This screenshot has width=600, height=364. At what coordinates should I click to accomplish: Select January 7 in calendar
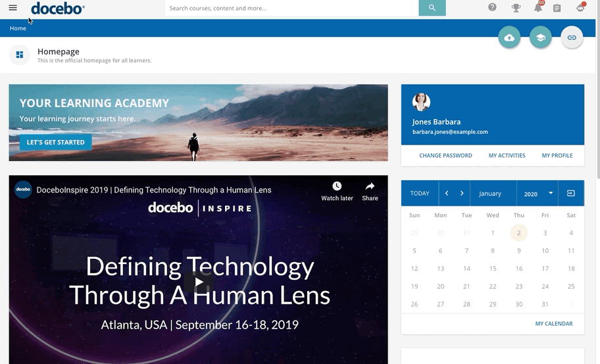click(x=466, y=251)
